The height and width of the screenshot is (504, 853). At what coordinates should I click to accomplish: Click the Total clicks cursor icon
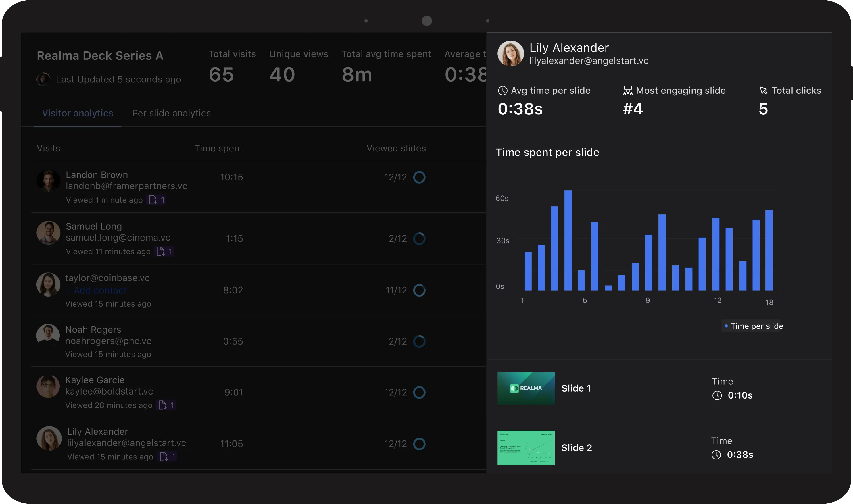[x=763, y=91]
